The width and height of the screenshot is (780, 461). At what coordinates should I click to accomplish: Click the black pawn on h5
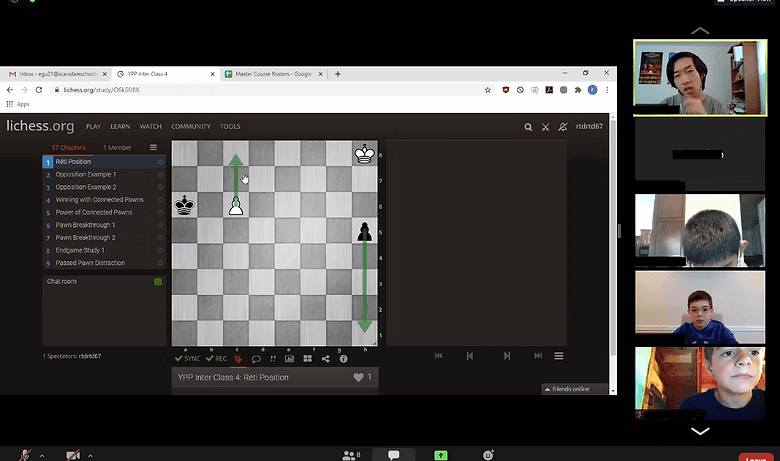[365, 232]
